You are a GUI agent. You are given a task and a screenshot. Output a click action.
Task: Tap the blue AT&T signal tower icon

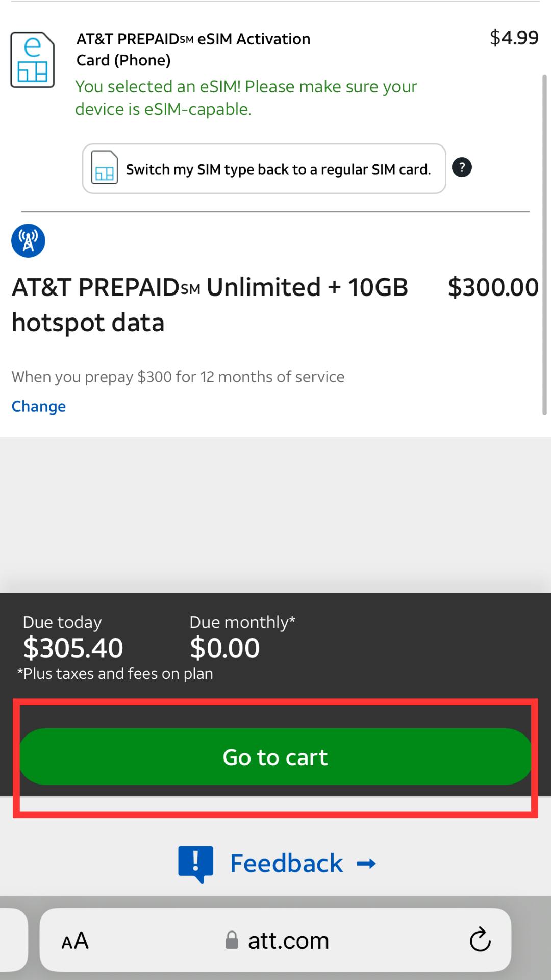(28, 240)
